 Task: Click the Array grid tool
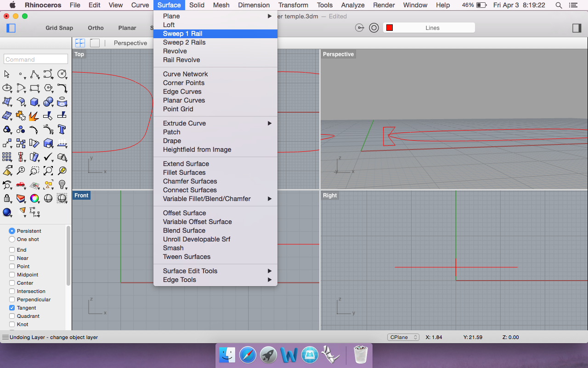click(x=7, y=157)
